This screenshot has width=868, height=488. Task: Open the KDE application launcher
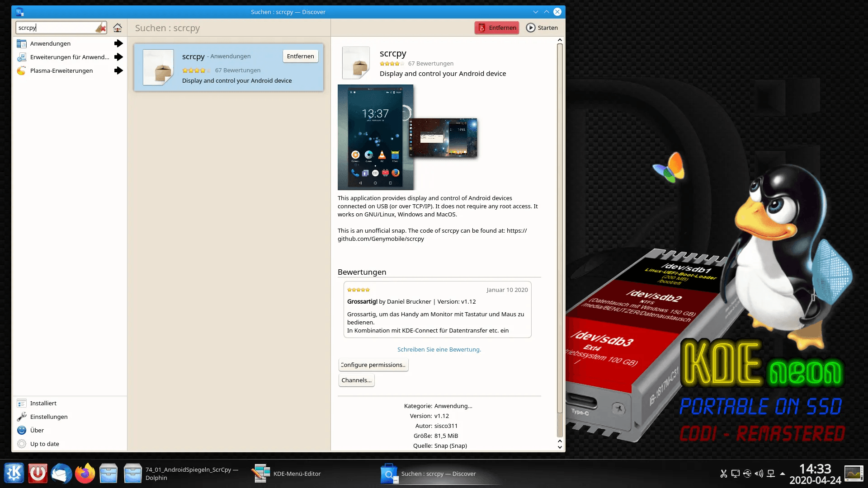(14, 474)
